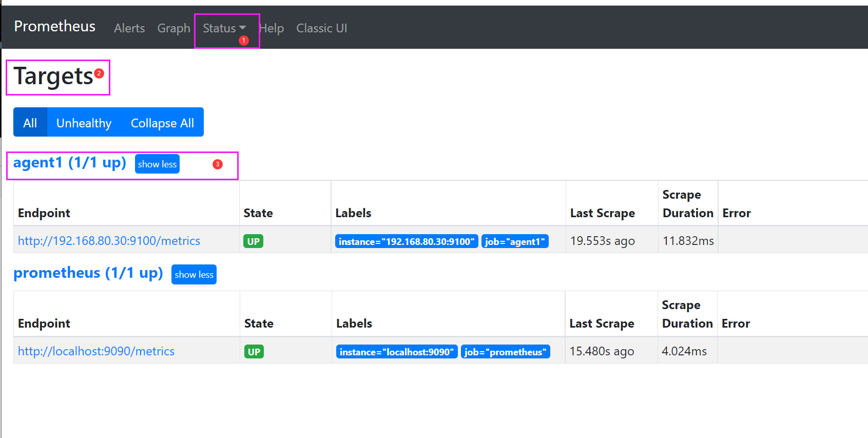Click the instance="192.168.80.30:9100" label badge

[x=407, y=241]
